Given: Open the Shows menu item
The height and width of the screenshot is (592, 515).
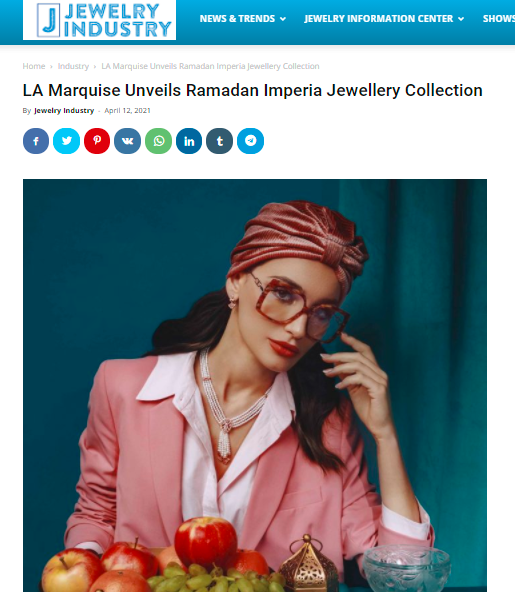Looking at the screenshot, I should point(499,18).
